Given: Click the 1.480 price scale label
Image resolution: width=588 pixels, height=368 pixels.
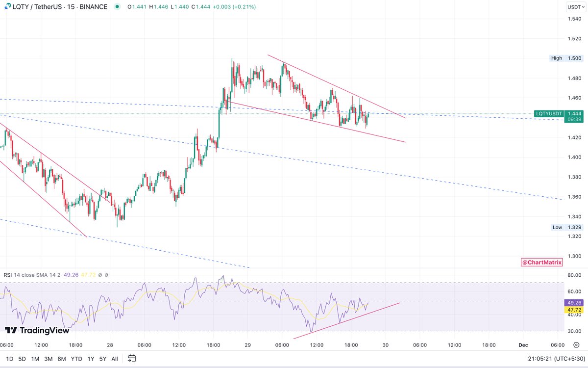Looking at the screenshot, I should point(574,78).
